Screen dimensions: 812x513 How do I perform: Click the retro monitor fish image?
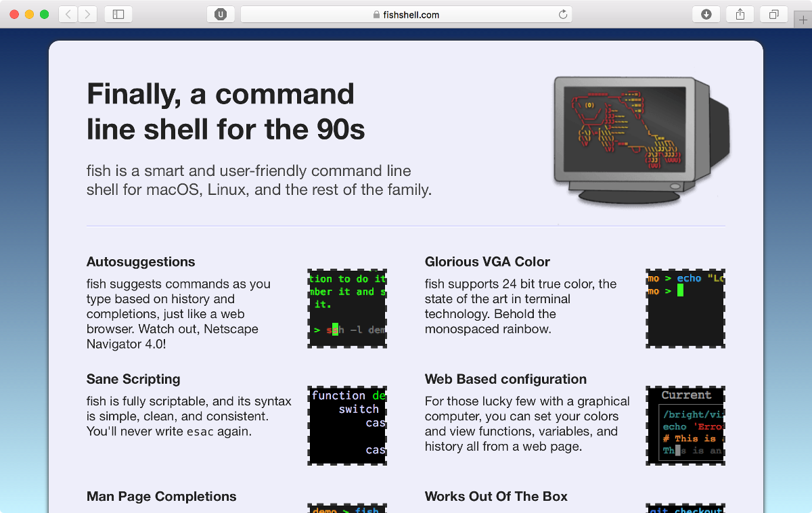640,139
